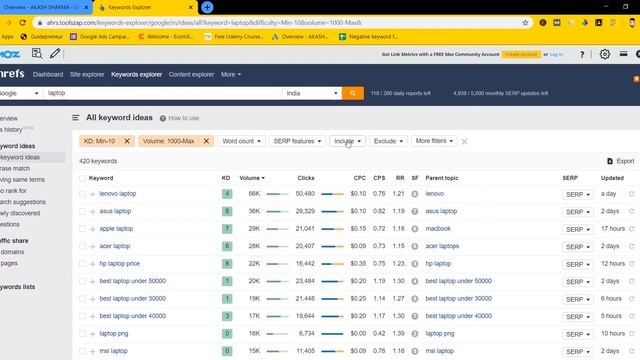This screenshot has height=360, width=640.
Task: Open MozBar settings gear
Action: pos(605,54)
